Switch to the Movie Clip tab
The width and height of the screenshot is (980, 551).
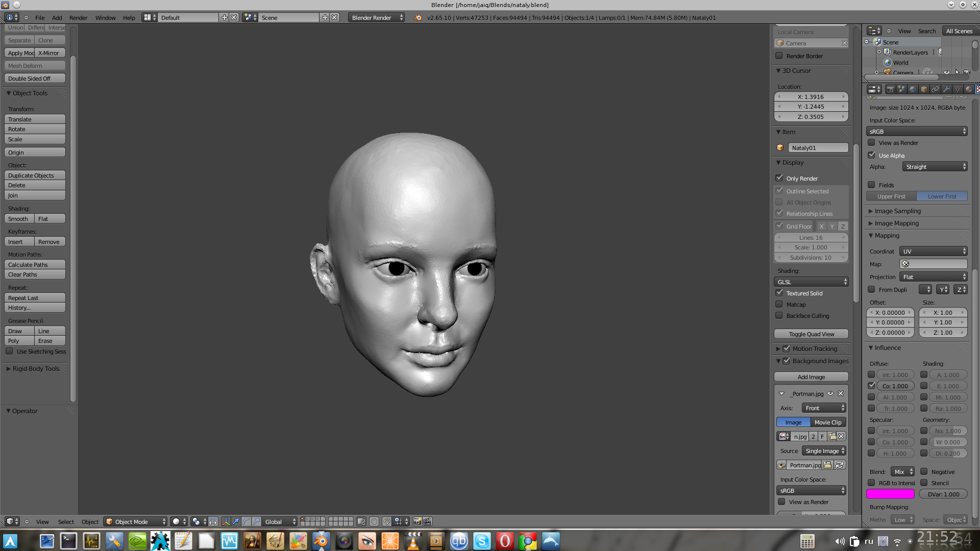(x=827, y=422)
